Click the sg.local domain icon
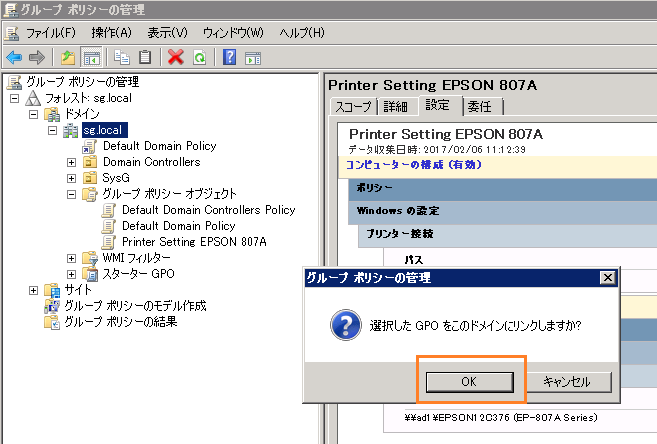The image size is (657, 444). 70,130
